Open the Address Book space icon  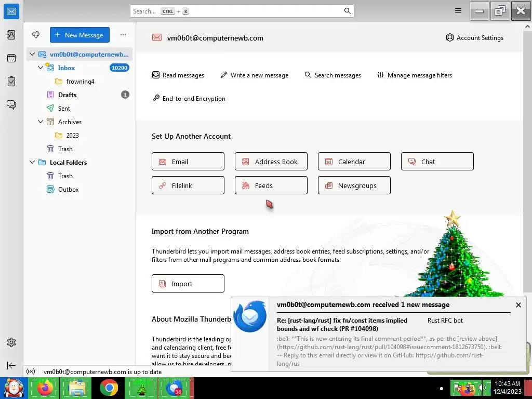coord(11,35)
